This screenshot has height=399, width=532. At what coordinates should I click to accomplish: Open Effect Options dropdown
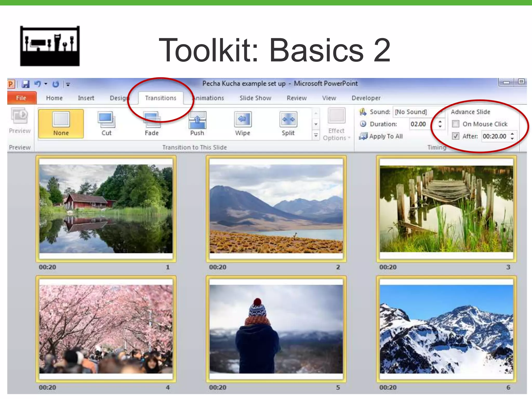(337, 124)
